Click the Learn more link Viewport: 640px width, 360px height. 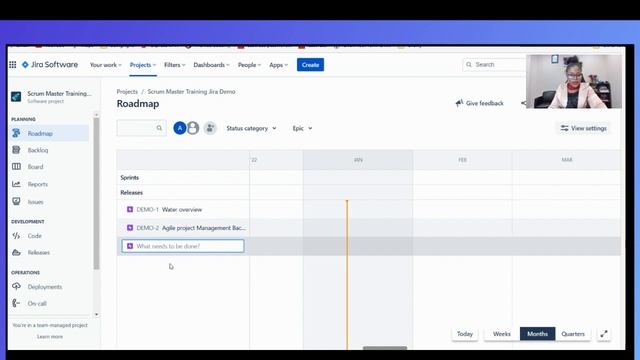(x=50, y=337)
